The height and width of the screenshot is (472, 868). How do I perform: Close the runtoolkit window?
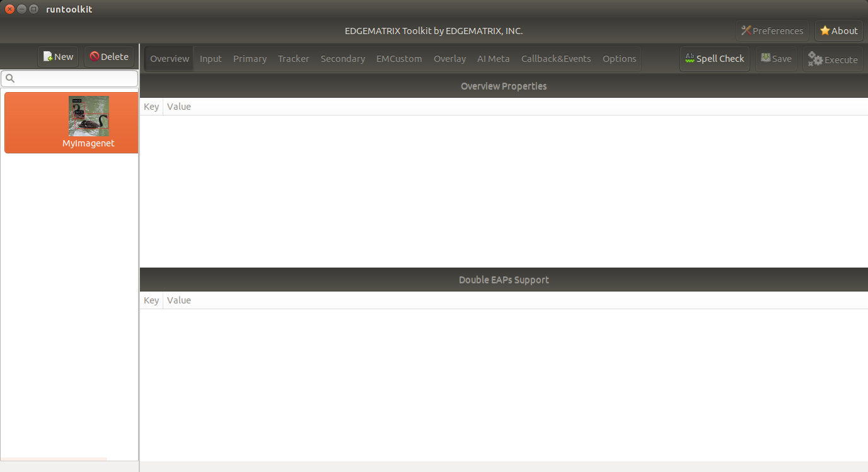tap(9, 9)
